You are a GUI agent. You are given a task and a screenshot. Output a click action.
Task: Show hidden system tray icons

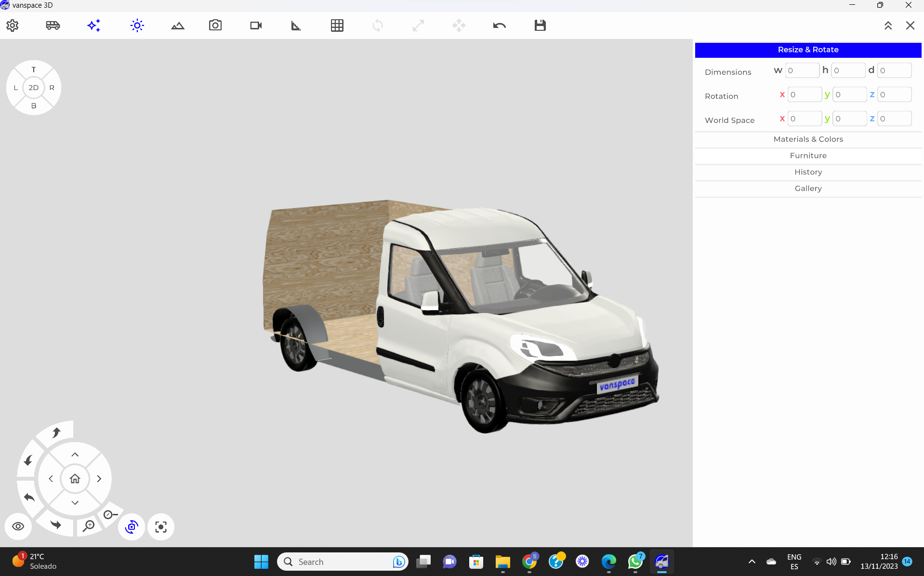(x=752, y=562)
